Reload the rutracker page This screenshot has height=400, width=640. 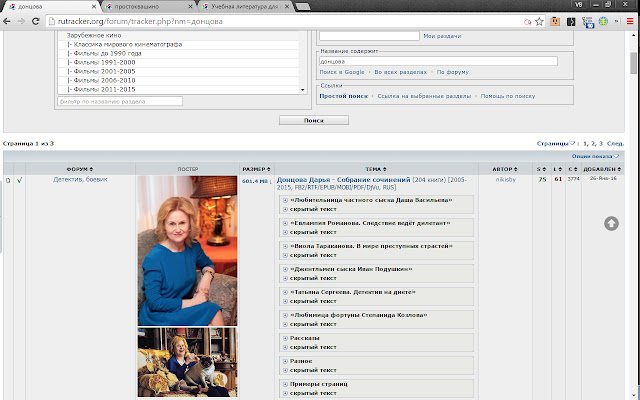[36, 22]
